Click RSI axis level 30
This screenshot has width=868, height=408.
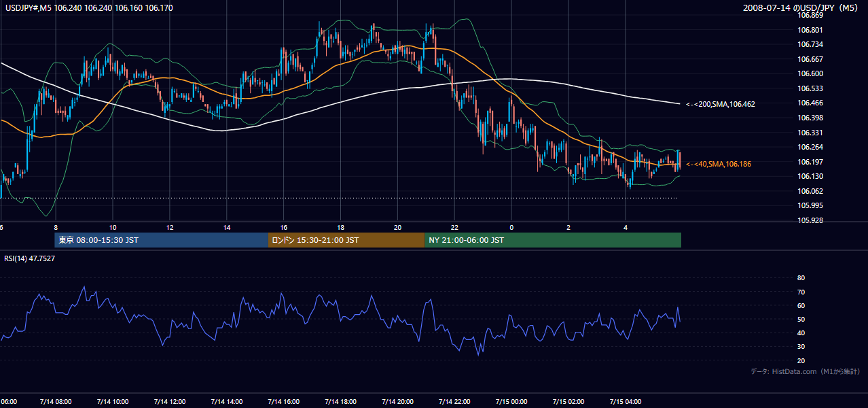[x=801, y=346]
